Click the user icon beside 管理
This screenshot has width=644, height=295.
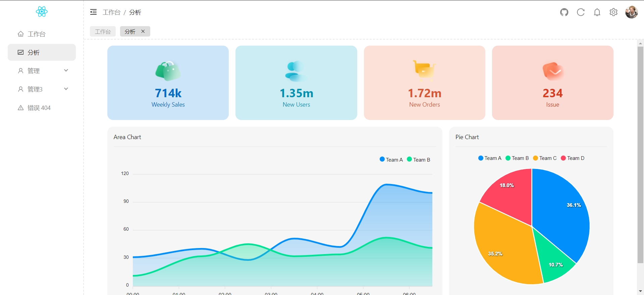(21, 71)
